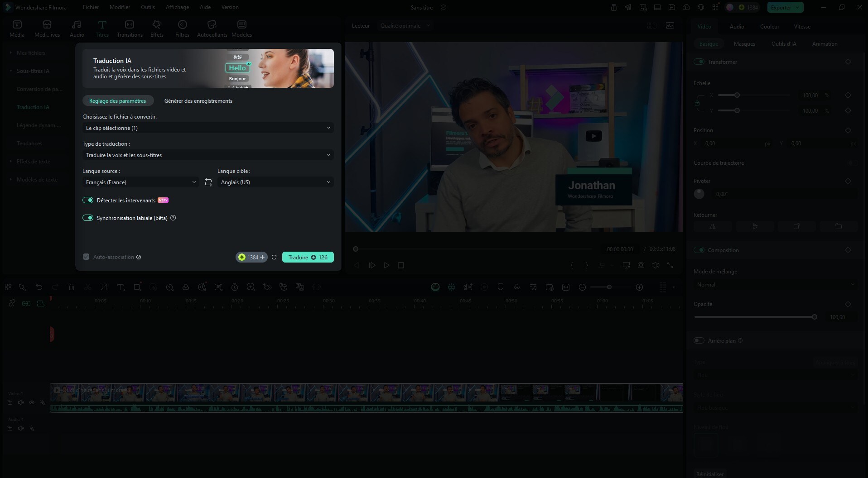Click the video clip on the Vidéo 1 track

coord(366,398)
